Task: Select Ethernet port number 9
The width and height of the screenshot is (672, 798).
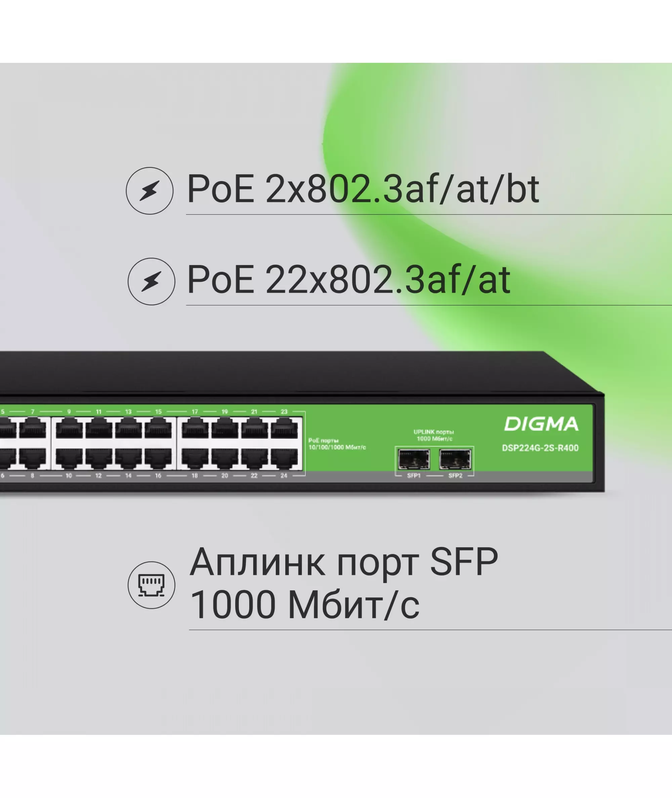Action: [69, 428]
